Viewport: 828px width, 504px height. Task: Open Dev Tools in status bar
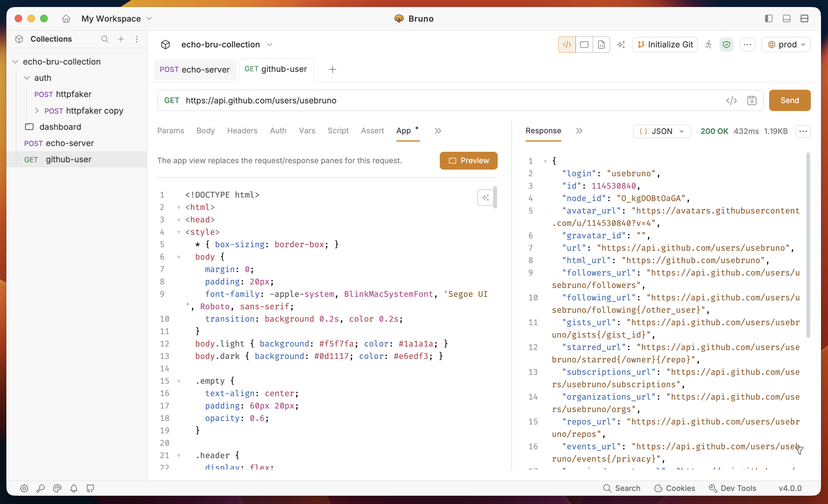[x=732, y=488]
